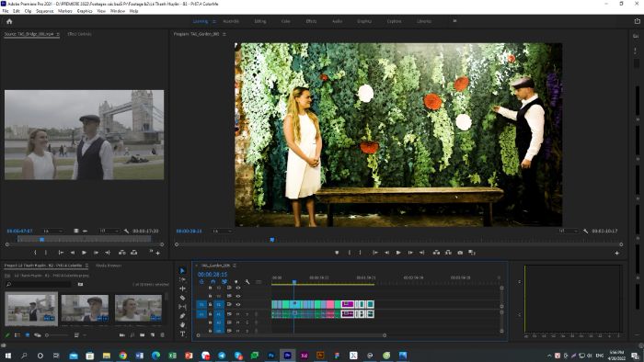Open Media Browser panel tab
This screenshot has width=644, height=362.
click(x=109, y=266)
